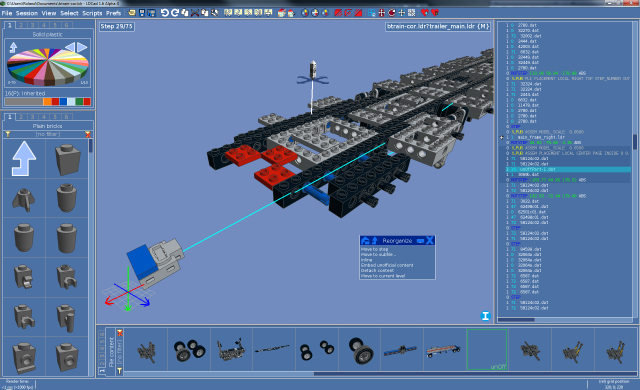Click the Save floppy disk toolbar icon
The width and height of the screenshot is (640, 390).
142,13
